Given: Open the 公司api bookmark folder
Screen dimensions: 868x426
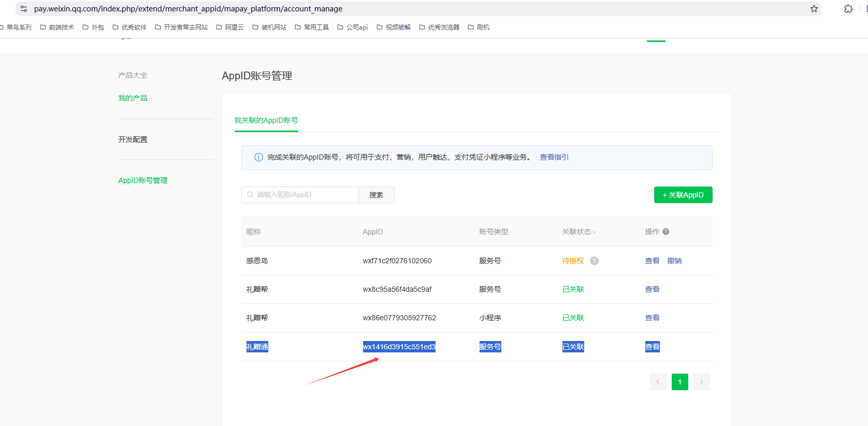Looking at the screenshot, I should [x=353, y=27].
